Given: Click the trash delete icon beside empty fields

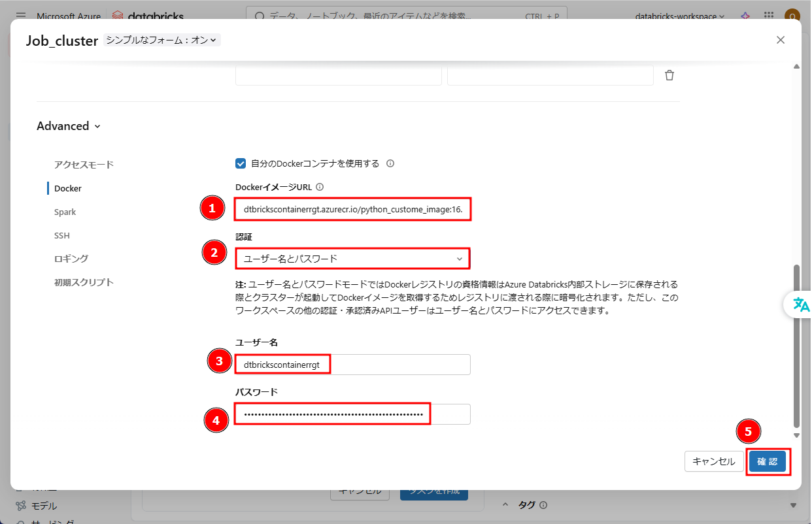Looking at the screenshot, I should tap(669, 75).
